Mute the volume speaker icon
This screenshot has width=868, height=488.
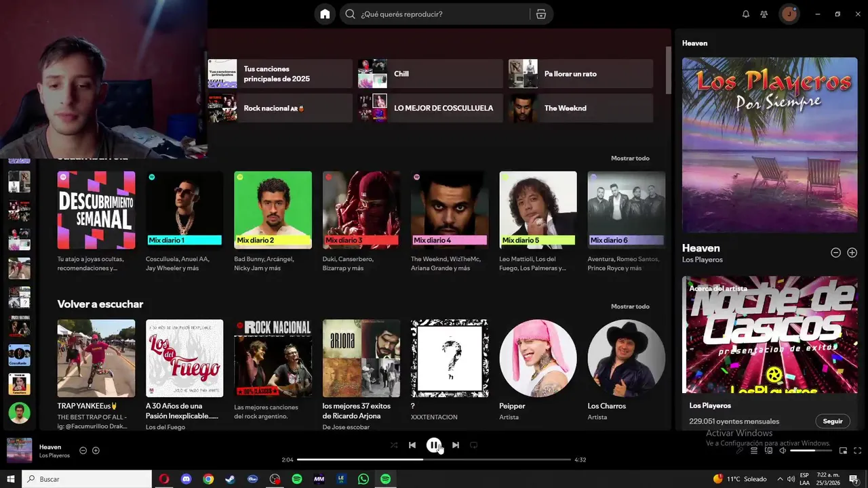783,451
